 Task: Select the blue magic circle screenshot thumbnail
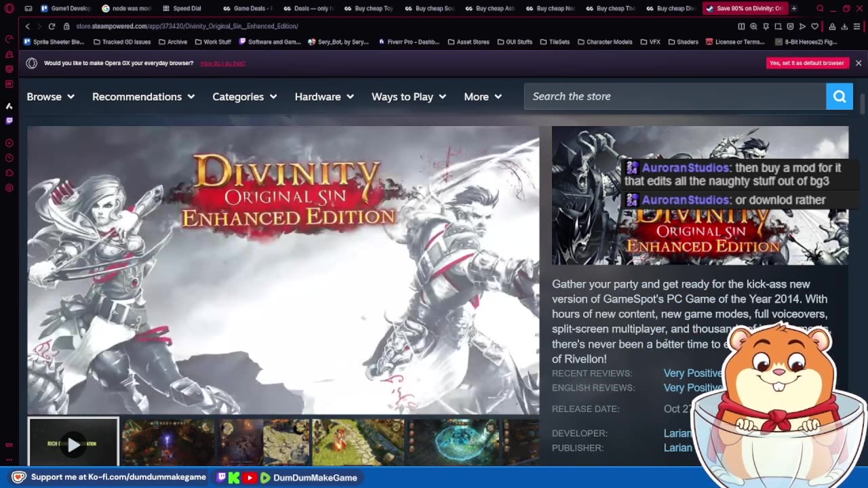coord(454,443)
